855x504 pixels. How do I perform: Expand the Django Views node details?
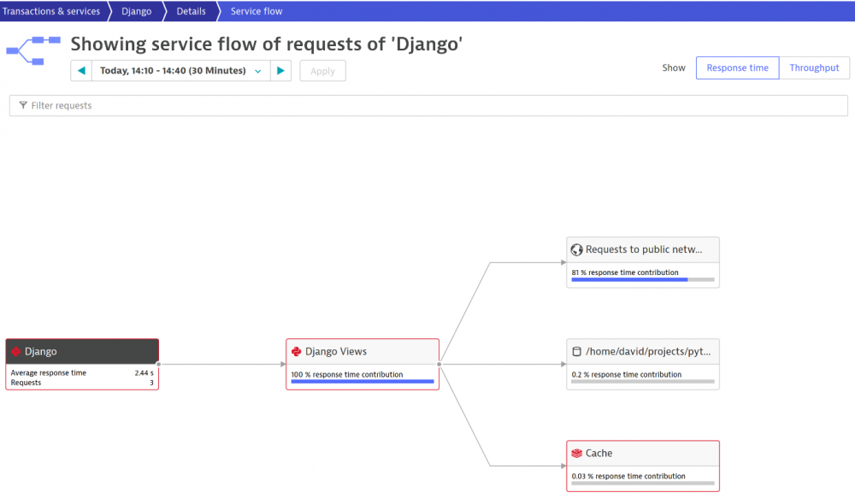(x=362, y=351)
